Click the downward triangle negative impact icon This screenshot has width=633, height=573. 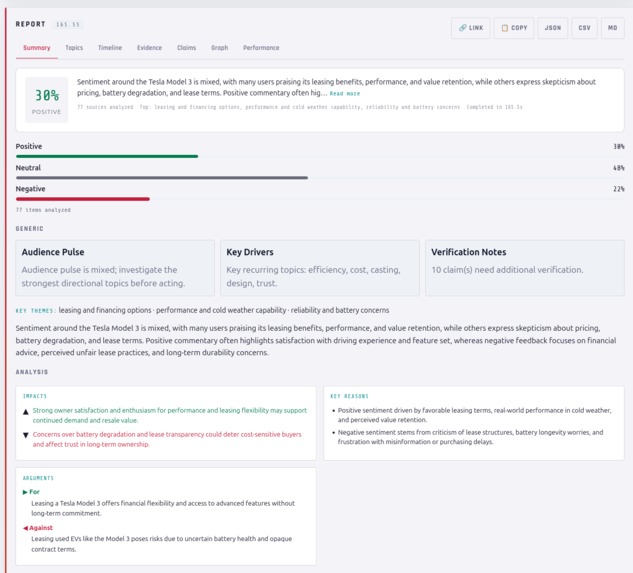coord(25,435)
